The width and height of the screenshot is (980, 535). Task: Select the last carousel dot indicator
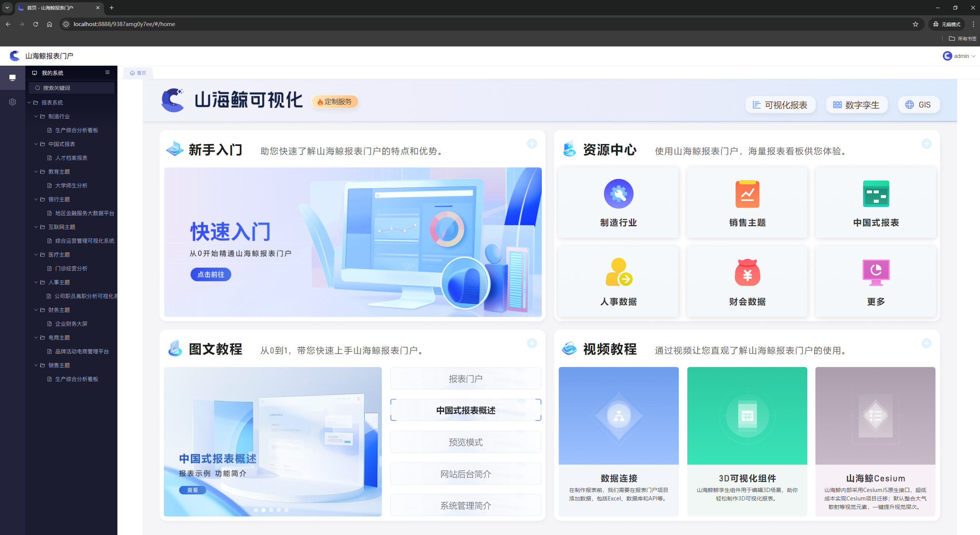pos(286,510)
